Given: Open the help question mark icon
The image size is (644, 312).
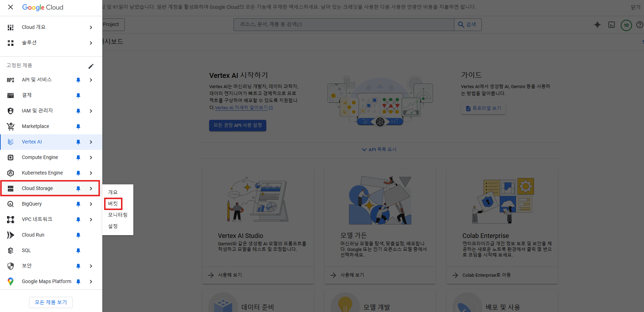Looking at the screenshot, I should click(x=640, y=25).
